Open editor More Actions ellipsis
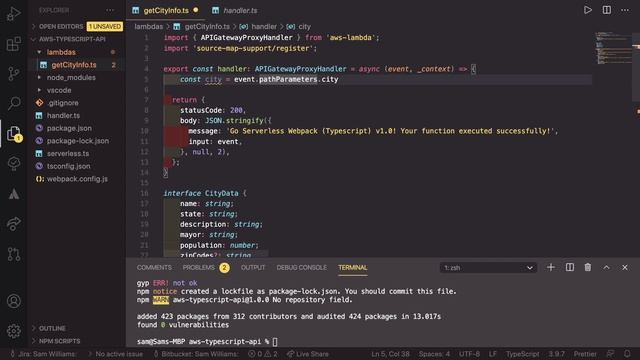The width and height of the screenshot is (640, 360). pos(625,10)
